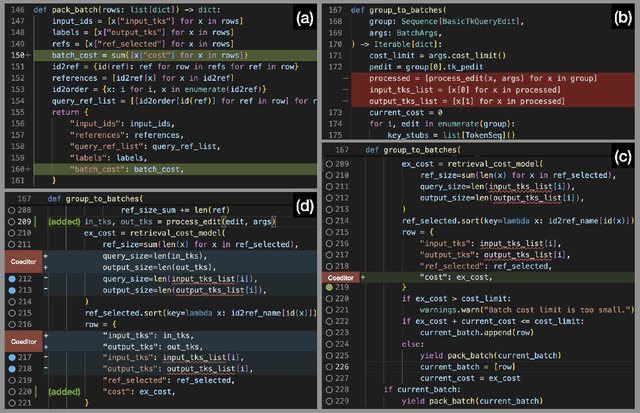This screenshot has height=413, width=640.
Task: Click the green gutter dot in panel (c)
Action: [331, 287]
